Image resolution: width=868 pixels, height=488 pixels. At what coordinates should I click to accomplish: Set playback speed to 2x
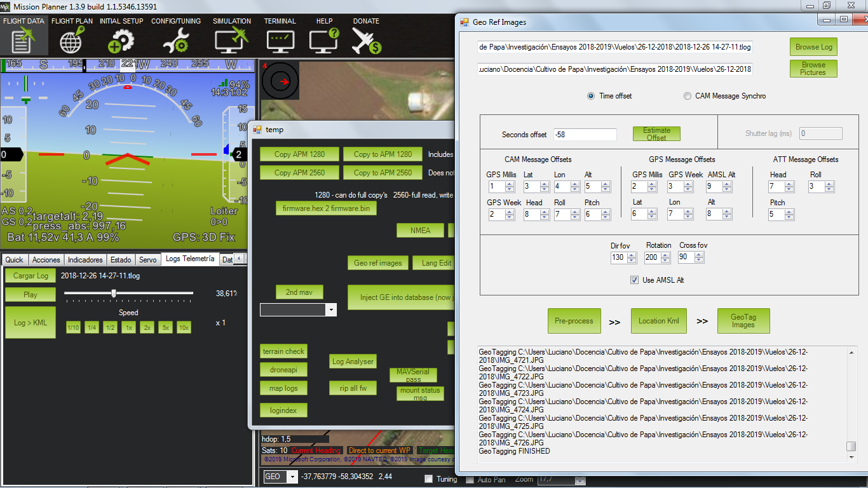[147, 328]
